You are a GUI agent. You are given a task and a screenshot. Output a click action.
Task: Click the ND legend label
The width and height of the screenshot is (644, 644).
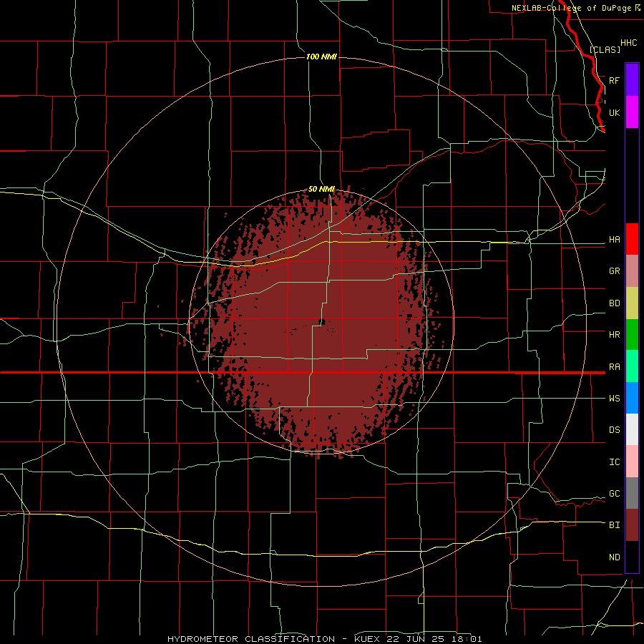click(x=614, y=557)
